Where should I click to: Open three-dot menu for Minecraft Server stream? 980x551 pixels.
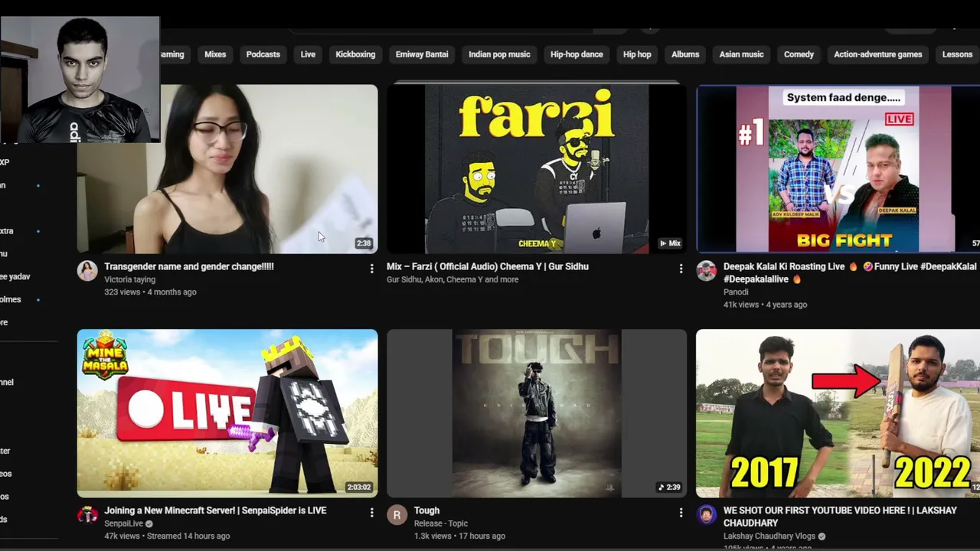coord(371,513)
